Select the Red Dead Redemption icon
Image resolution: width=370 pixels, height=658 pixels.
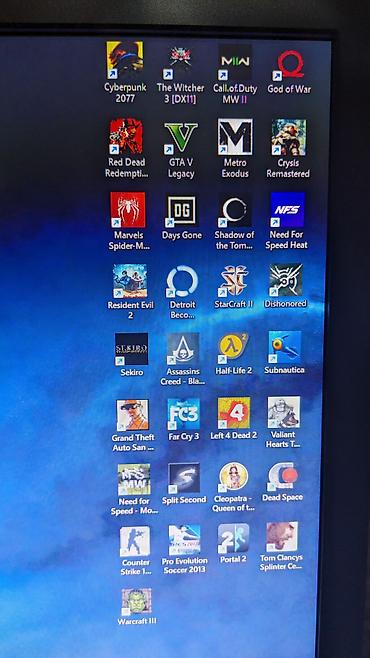[x=126, y=136]
